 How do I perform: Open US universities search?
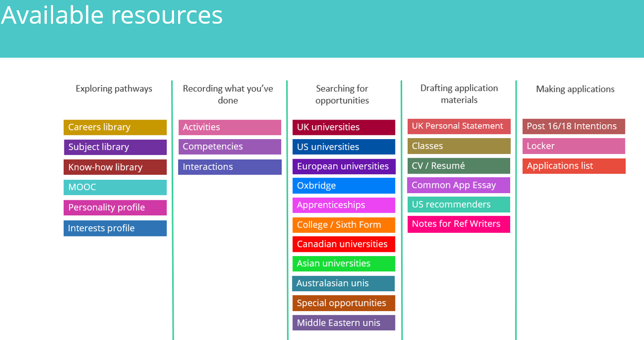pyautogui.click(x=344, y=147)
